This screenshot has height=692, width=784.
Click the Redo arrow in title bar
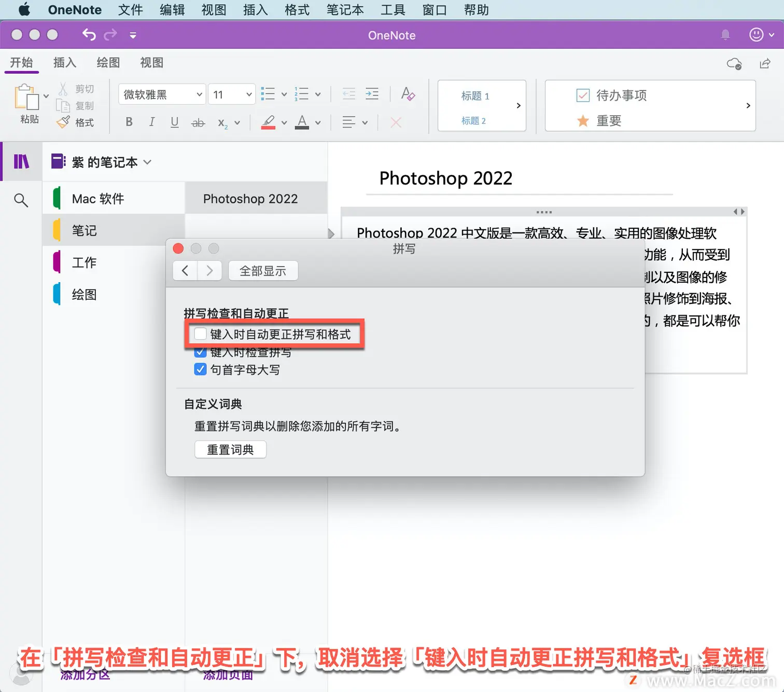pyautogui.click(x=110, y=35)
